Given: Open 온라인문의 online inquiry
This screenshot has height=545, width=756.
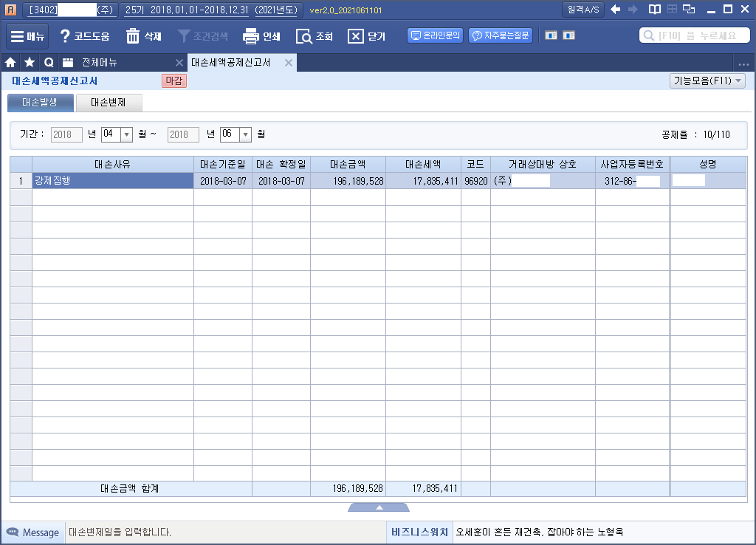Looking at the screenshot, I should click(436, 35).
